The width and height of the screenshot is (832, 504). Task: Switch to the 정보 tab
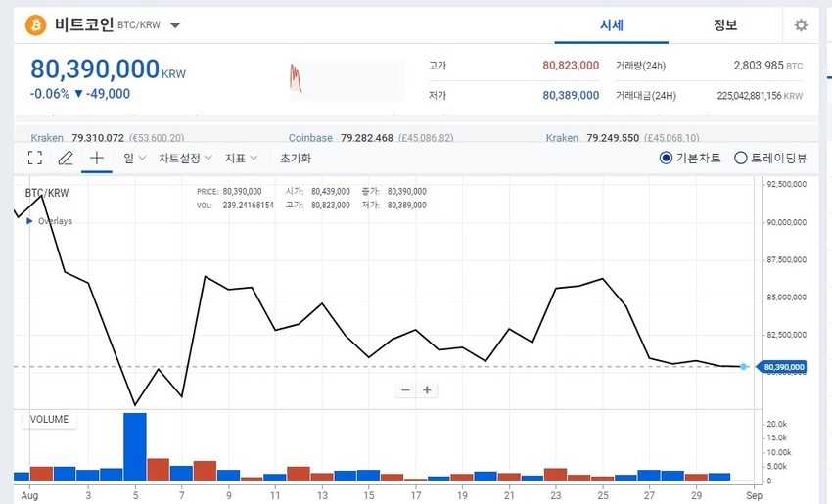[x=724, y=24]
